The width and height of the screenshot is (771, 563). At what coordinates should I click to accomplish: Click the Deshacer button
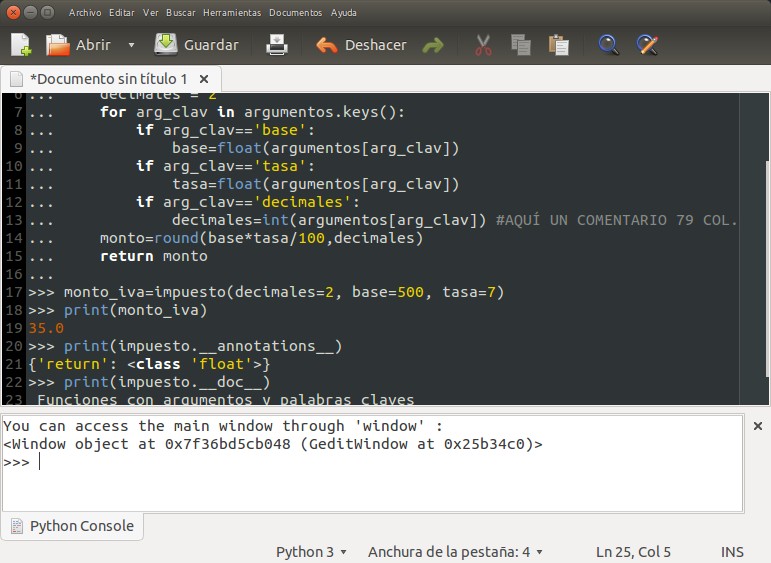[362, 45]
